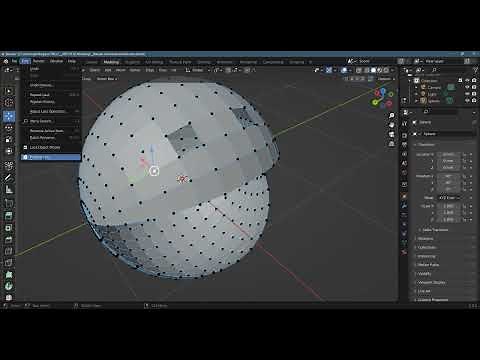Expand the Custom Properties panel
Viewport: 480px width, 360px height.
pyautogui.click(x=432, y=300)
